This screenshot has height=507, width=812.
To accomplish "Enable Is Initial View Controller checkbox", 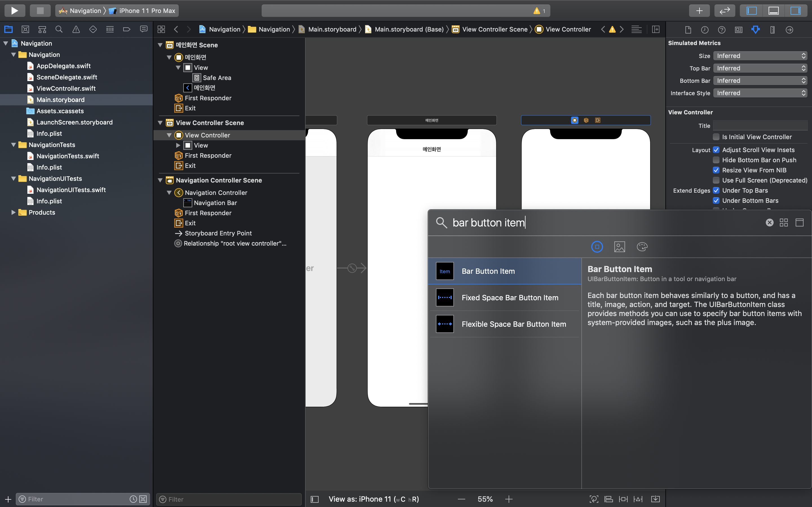I will tap(716, 137).
